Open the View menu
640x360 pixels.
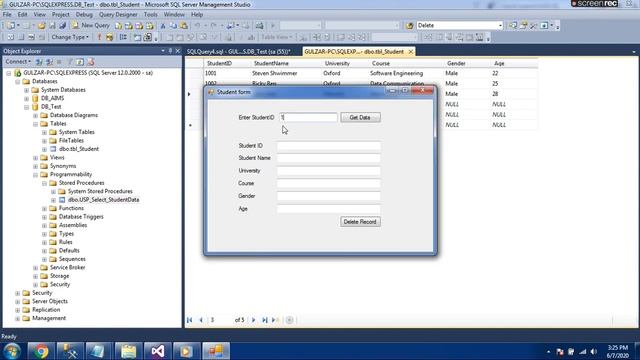point(40,14)
